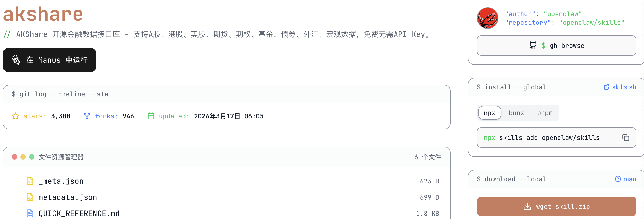
Task: Click the _meta.json file icon
Action: pos(30,181)
